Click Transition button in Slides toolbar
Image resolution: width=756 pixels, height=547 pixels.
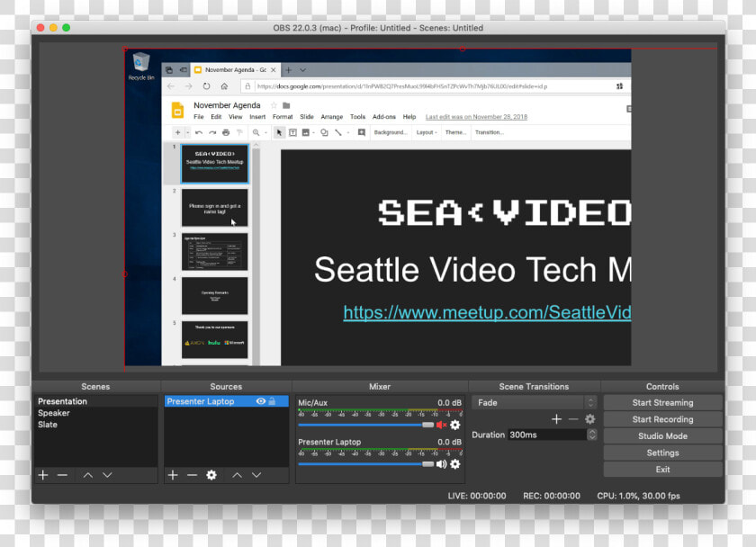(489, 132)
